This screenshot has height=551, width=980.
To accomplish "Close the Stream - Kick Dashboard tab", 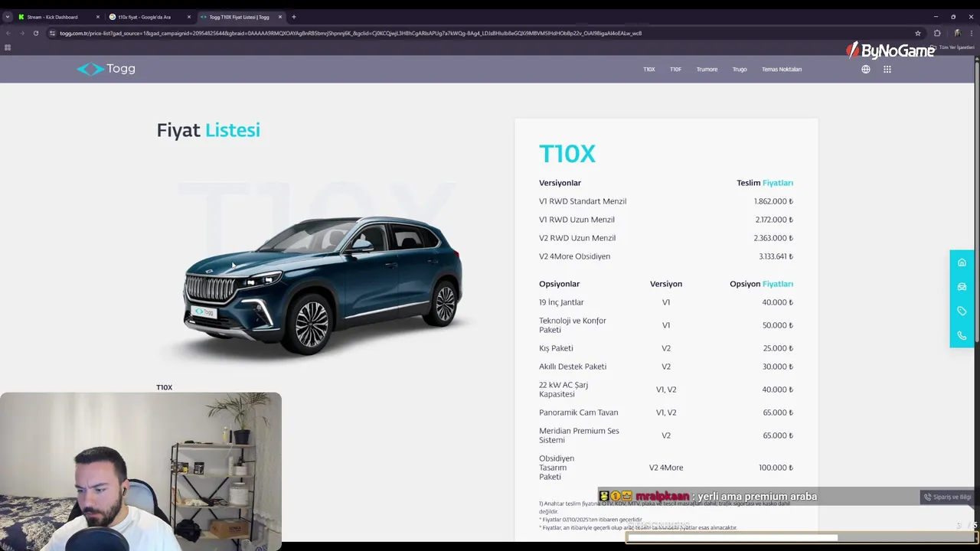I will [x=97, y=17].
